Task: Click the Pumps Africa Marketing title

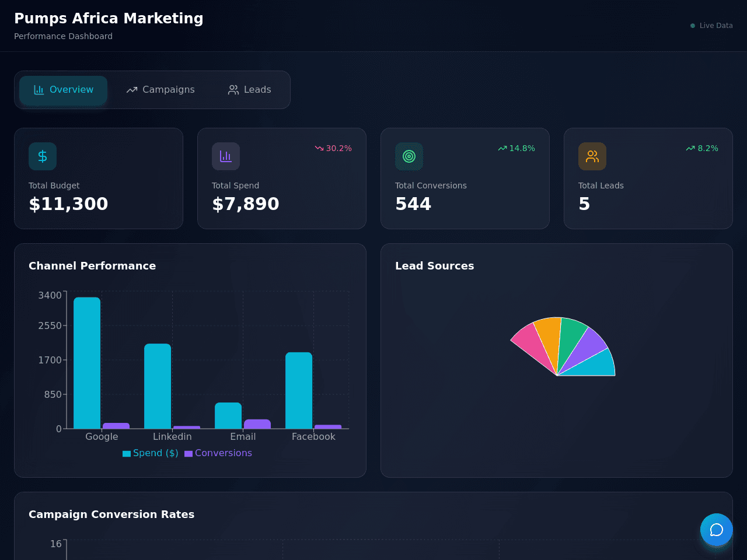Action: coord(109,19)
